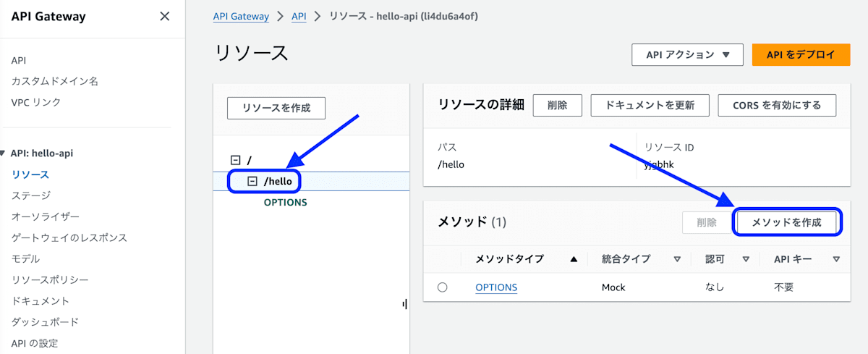Open ドキュメント in the sidebar

coord(41,300)
